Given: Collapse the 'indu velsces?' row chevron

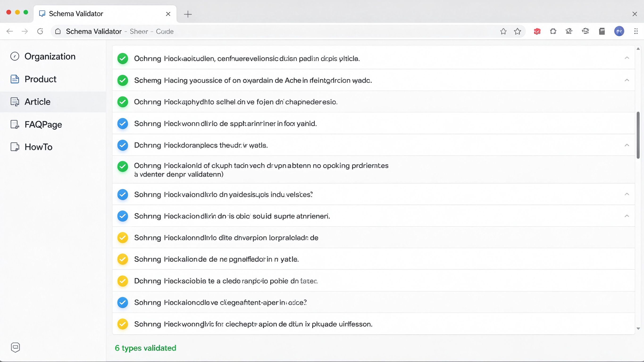Looking at the screenshot, I should (627, 194).
